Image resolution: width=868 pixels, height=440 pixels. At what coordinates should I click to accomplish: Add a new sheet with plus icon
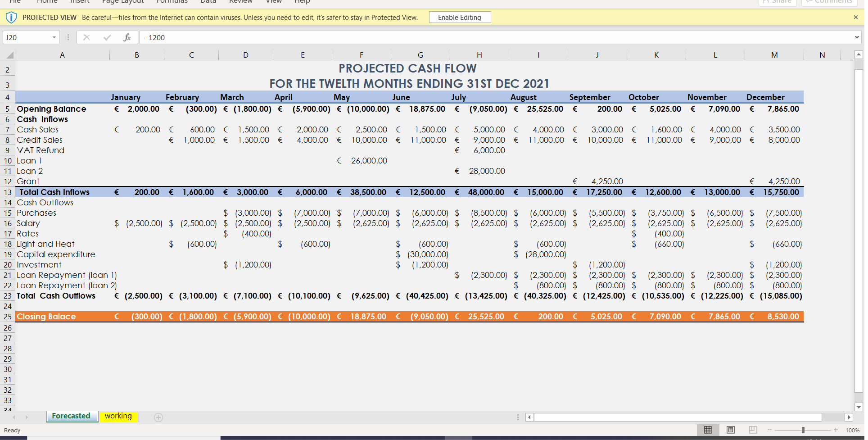(158, 417)
